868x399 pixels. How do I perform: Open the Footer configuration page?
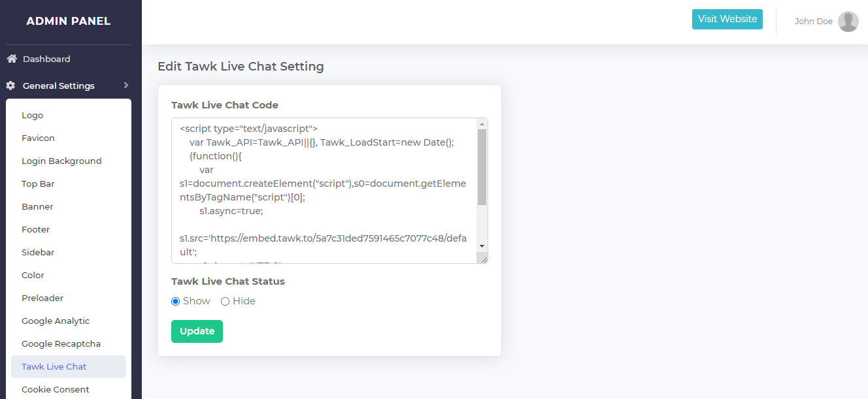click(x=35, y=229)
